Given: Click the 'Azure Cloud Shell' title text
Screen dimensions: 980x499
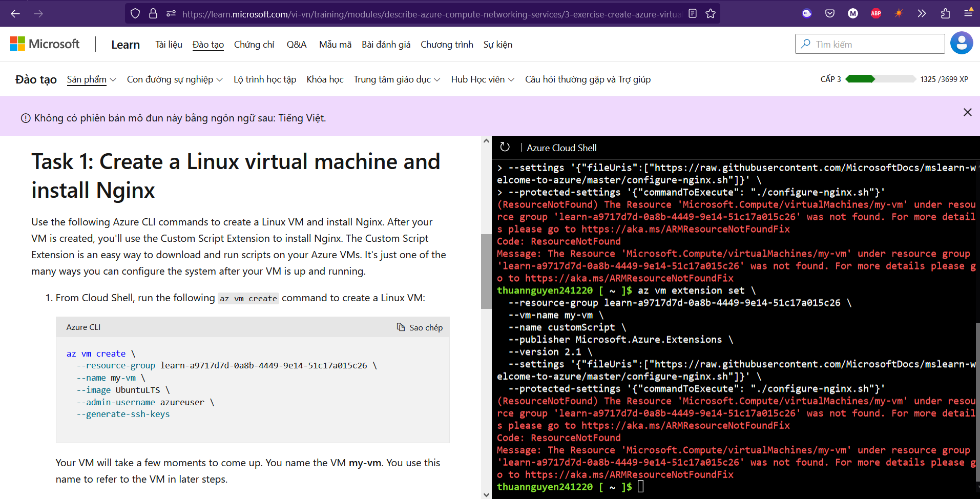Looking at the screenshot, I should coord(561,148).
